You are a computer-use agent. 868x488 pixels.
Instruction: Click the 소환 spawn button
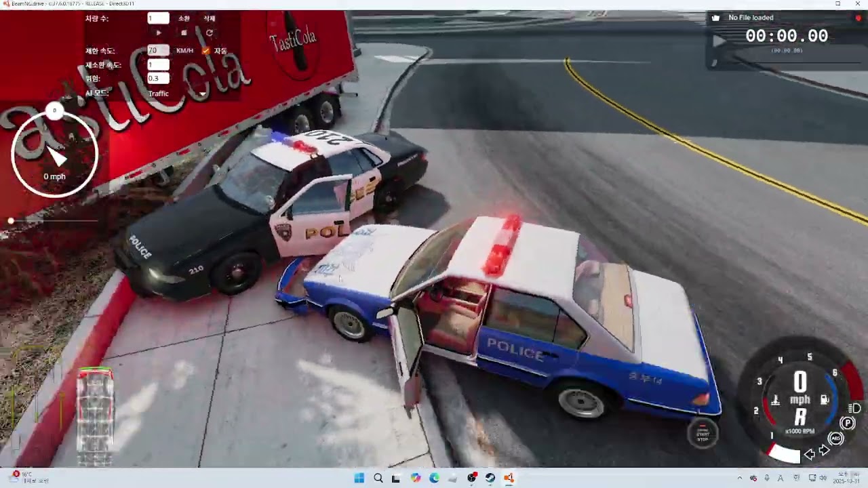point(184,18)
